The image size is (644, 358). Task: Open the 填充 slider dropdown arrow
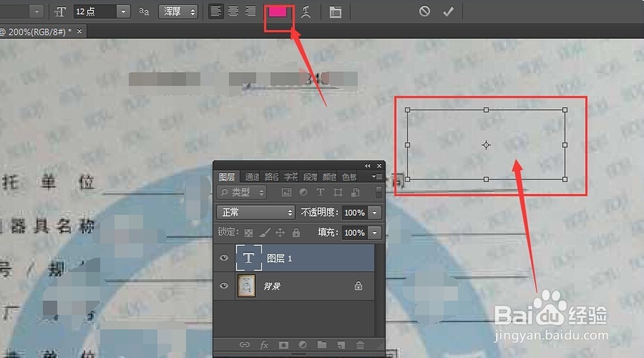coord(374,233)
